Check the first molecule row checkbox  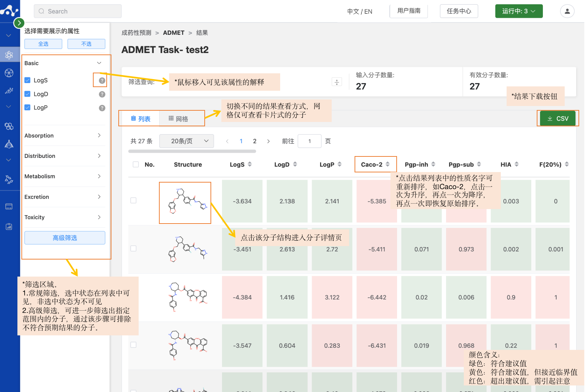(133, 200)
